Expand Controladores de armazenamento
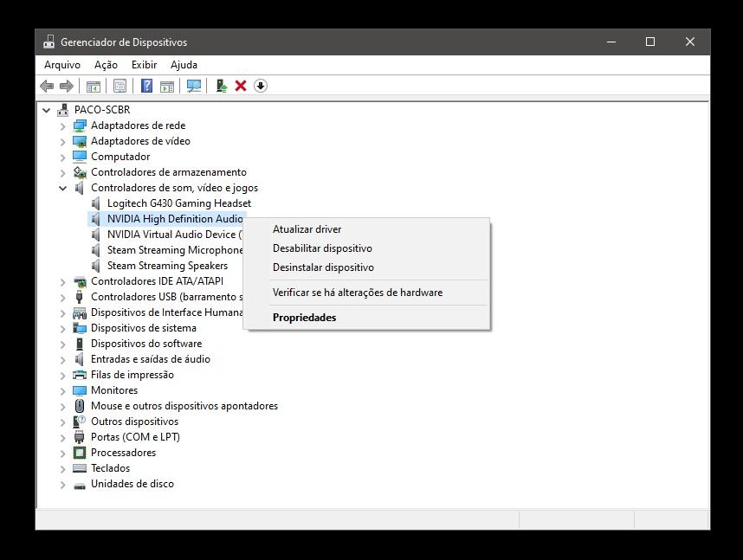Viewport: 743px width, 560px height. pyautogui.click(x=62, y=173)
